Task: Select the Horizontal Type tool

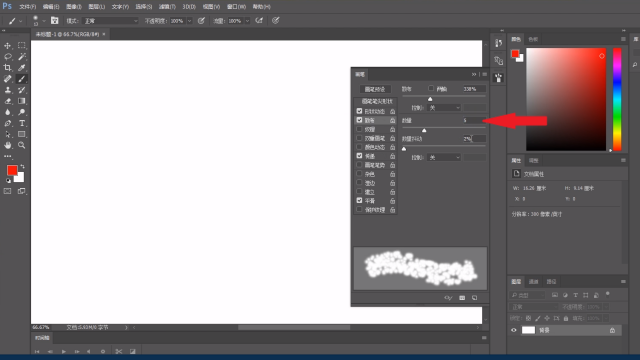Action: (x=22, y=123)
